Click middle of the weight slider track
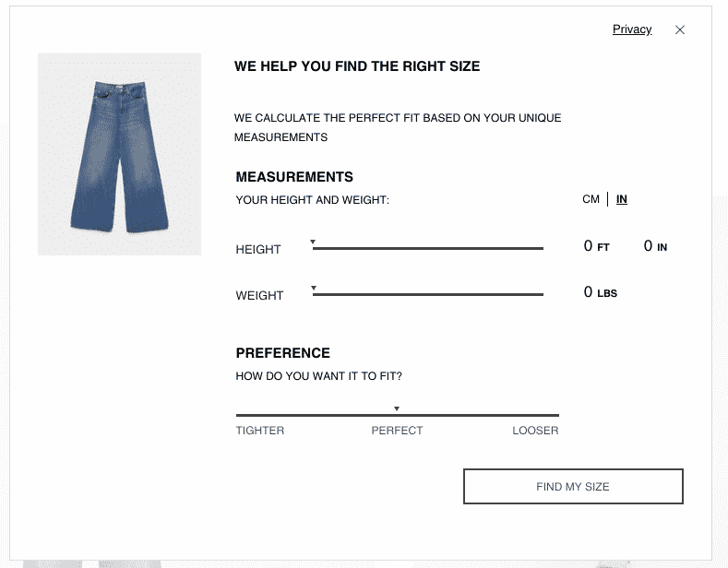 coord(428,295)
